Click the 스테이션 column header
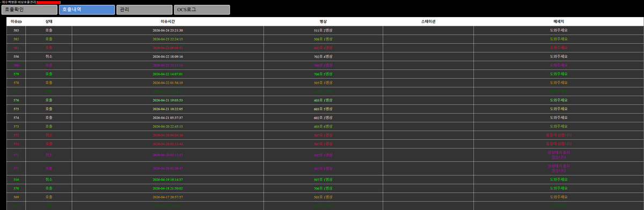The height and width of the screenshot is (210, 644). pyautogui.click(x=428, y=21)
